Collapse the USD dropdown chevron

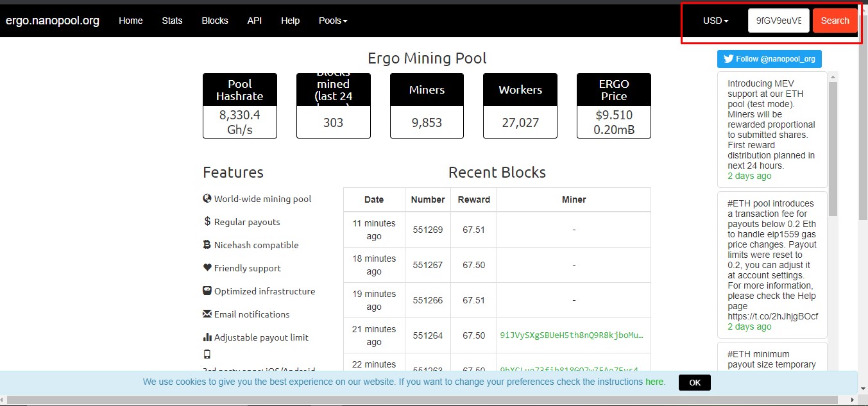coord(726,21)
